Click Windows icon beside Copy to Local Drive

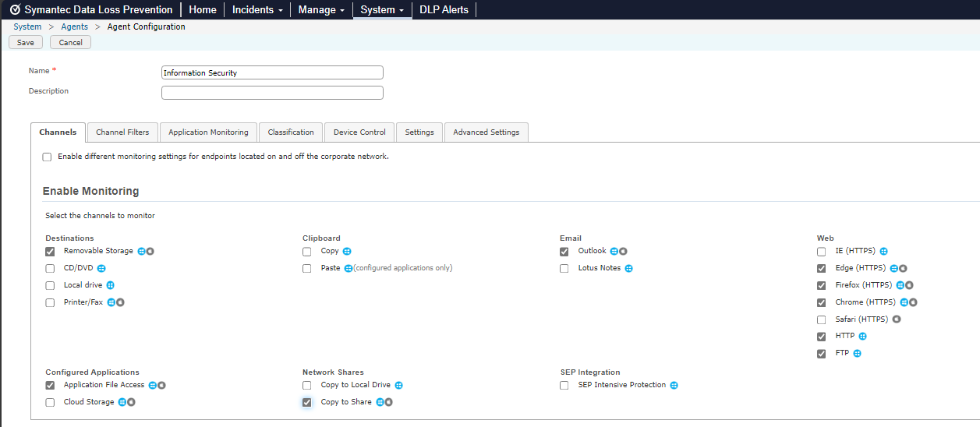(399, 386)
